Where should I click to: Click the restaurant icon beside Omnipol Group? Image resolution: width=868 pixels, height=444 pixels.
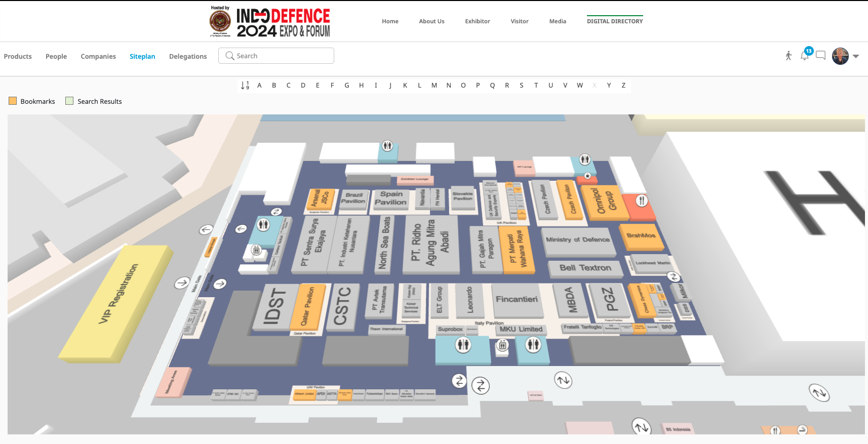click(x=642, y=200)
